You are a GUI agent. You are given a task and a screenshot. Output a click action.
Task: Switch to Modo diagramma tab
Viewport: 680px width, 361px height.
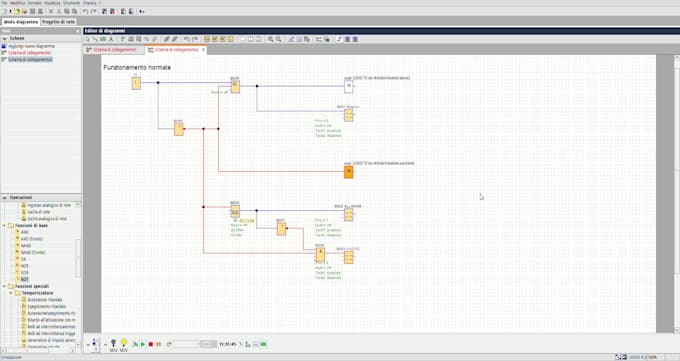(x=21, y=22)
